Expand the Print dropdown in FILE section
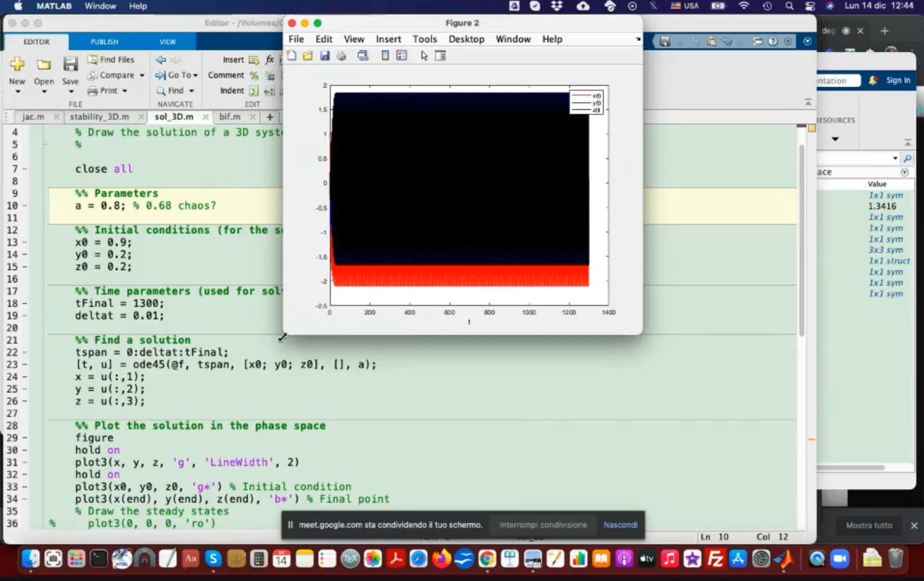The height and width of the screenshot is (581, 924). 125,91
